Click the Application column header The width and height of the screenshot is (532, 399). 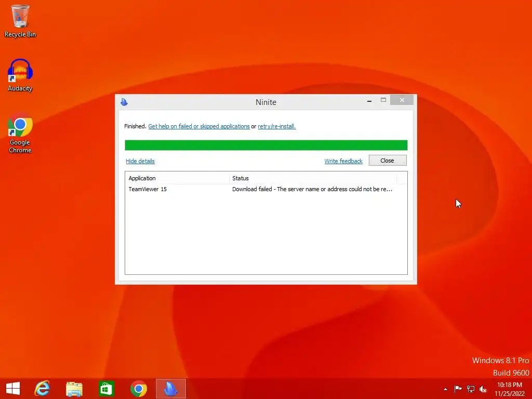[177, 178]
